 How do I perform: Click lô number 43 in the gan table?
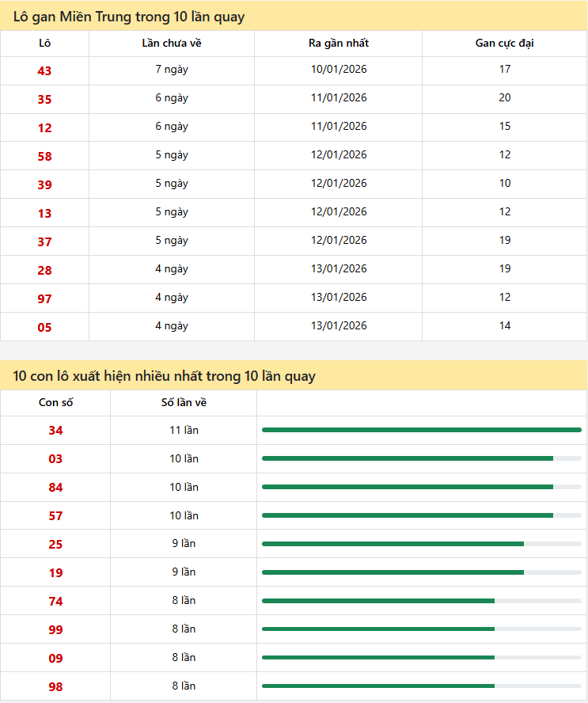click(44, 71)
